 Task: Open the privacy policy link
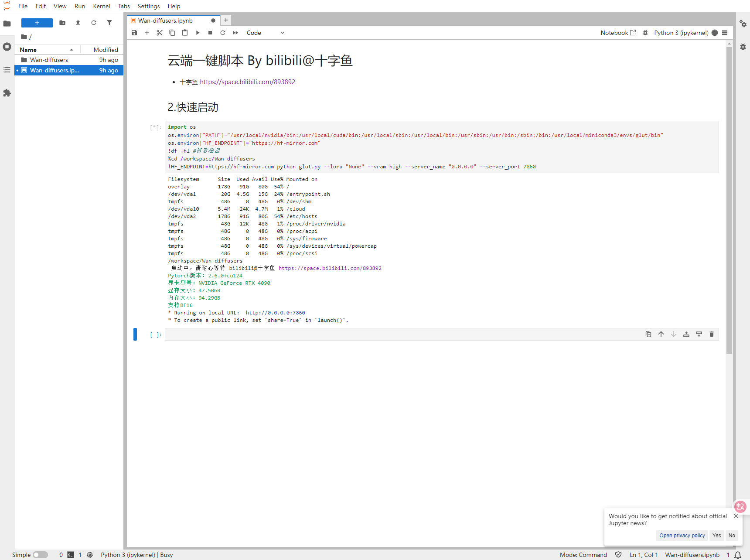[x=682, y=536]
